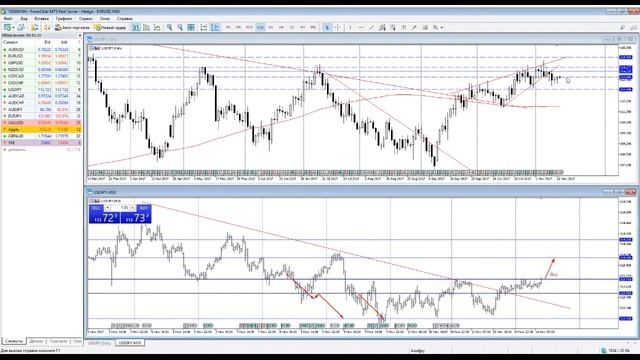
Task: Open the Файл menu
Action: point(7,19)
